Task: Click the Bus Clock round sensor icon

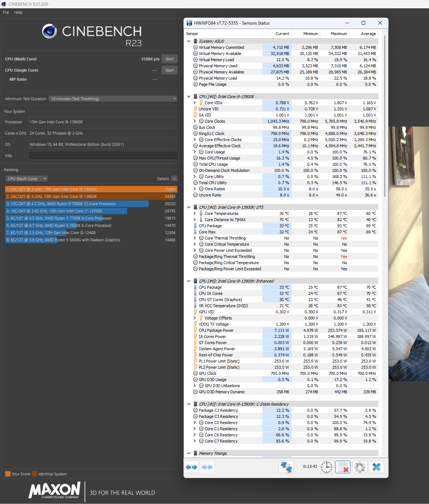Action: (195, 127)
